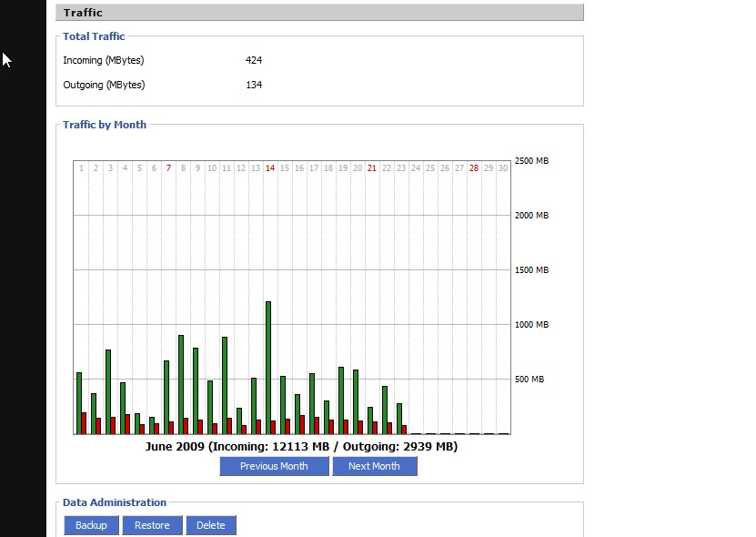Viewport: 756px width, 537px height.
Task: Click day 1 label in chart
Action: coord(82,167)
